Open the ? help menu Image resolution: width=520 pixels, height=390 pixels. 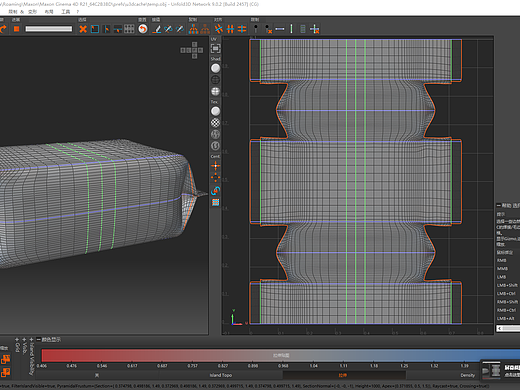pos(78,12)
